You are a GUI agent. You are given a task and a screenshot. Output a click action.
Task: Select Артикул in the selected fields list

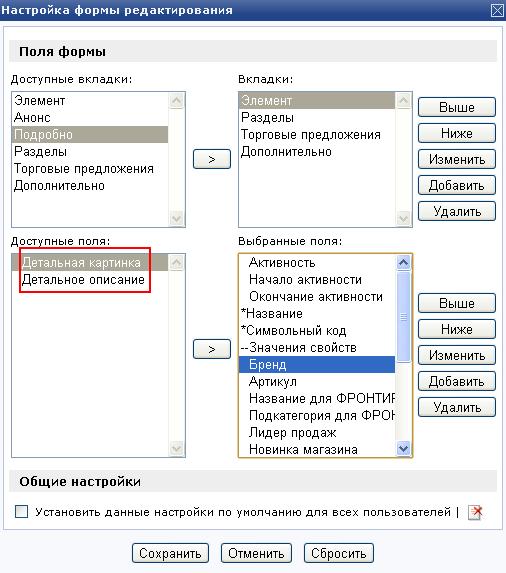pyautogui.click(x=317, y=382)
